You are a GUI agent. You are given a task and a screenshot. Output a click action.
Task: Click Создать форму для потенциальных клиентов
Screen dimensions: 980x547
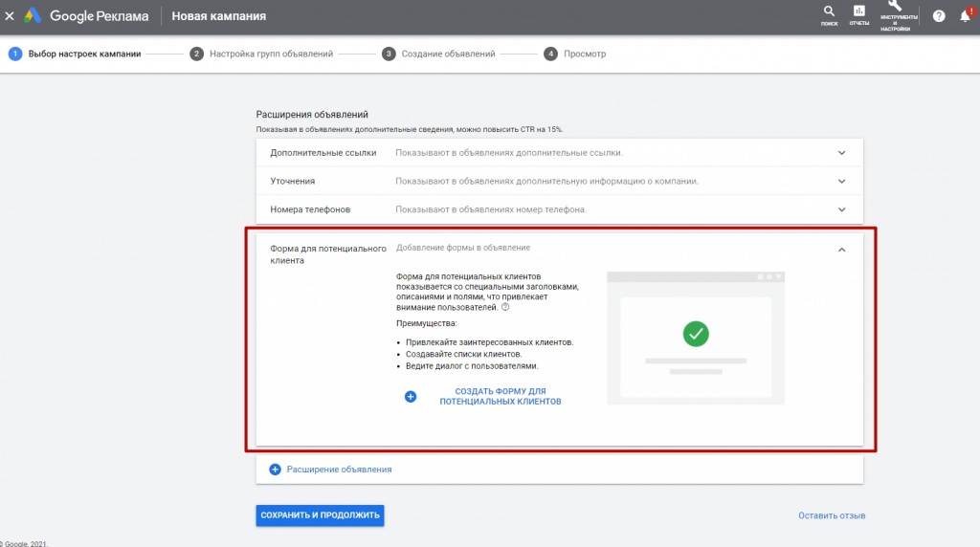500,397
